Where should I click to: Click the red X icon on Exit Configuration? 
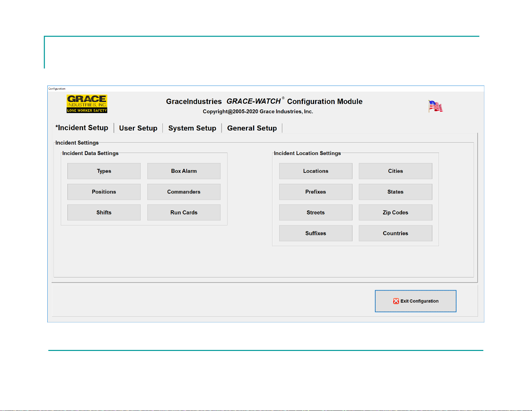pos(396,301)
